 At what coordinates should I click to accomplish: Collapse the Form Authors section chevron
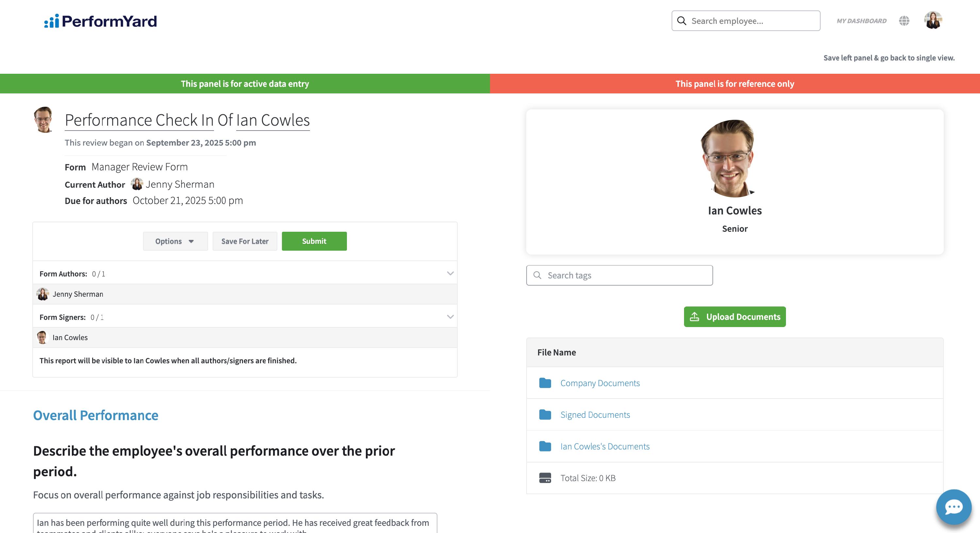450,273
